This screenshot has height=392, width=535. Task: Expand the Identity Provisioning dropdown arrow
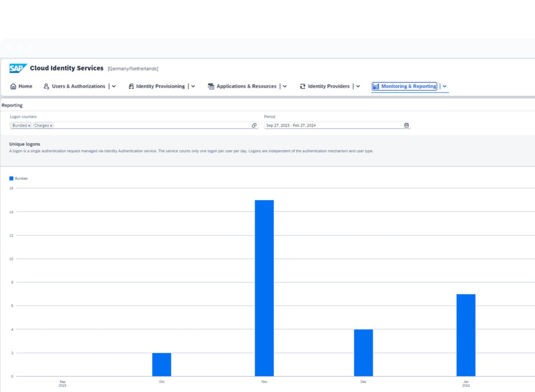[193, 86]
